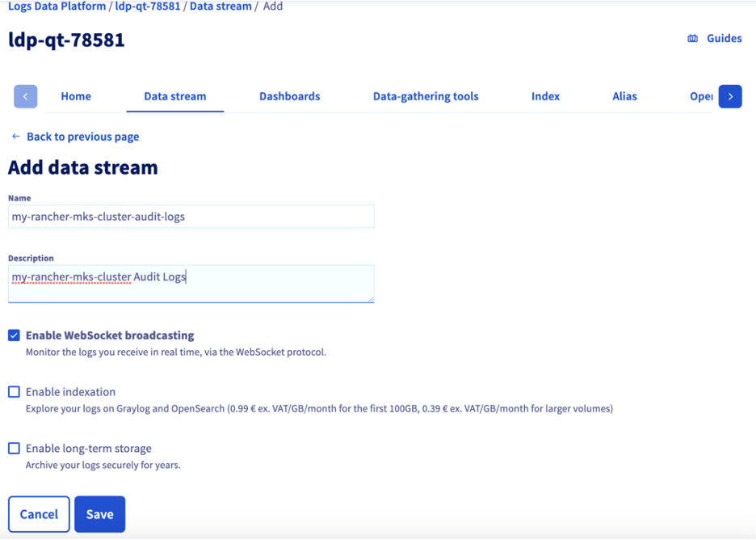Click the Description text area
Image resolution: width=756 pixels, height=540 pixels.
[191, 284]
